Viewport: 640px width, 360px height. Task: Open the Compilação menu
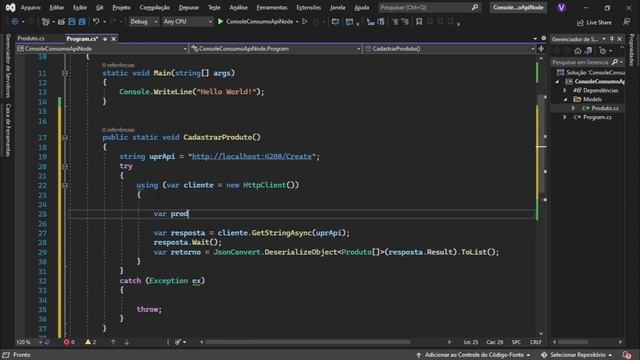[x=154, y=7]
